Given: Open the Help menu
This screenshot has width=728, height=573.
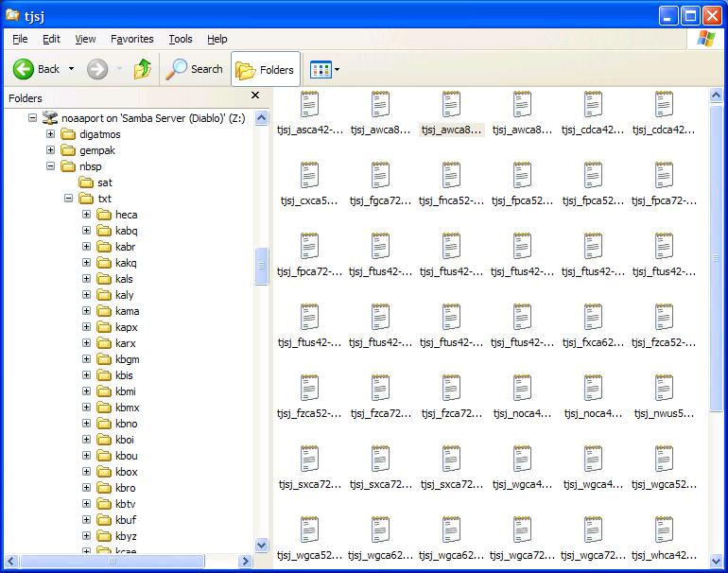Looking at the screenshot, I should click(x=217, y=39).
